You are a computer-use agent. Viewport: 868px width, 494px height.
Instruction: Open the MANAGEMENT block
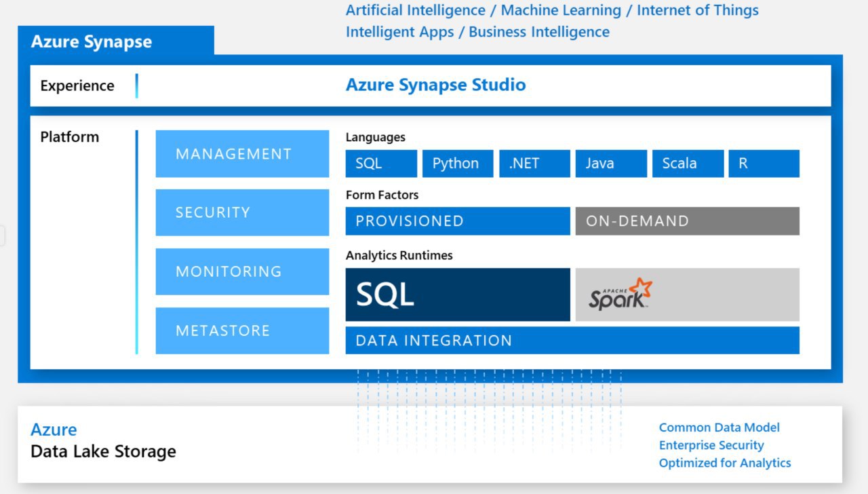(242, 154)
